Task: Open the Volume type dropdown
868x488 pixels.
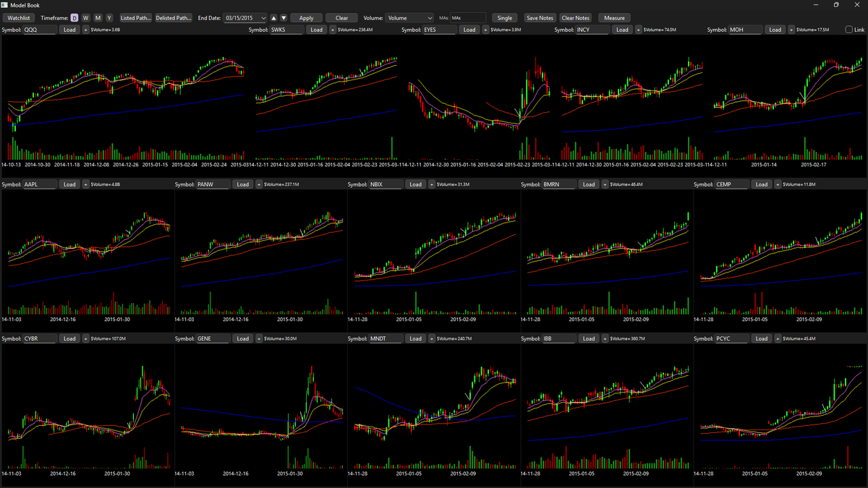Action: pyautogui.click(x=409, y=17)
